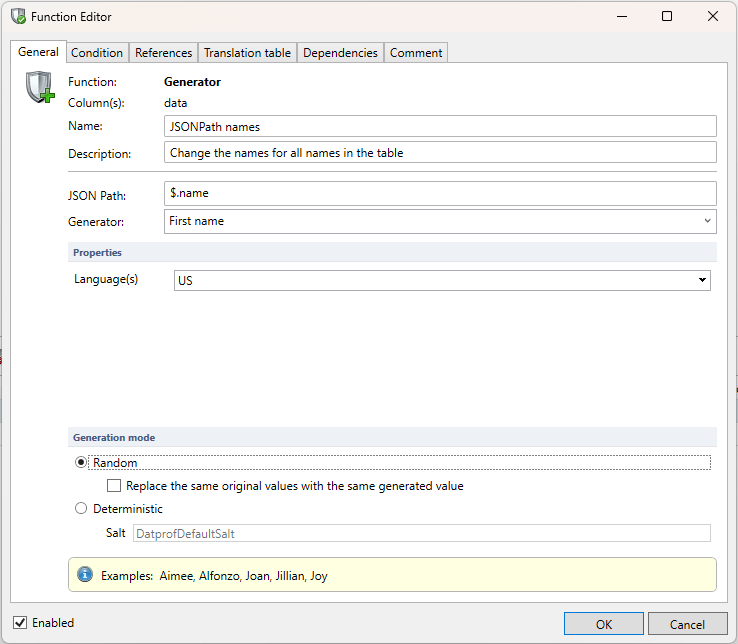Expand the Language(s) dropdown set to US

(x=442, y=281)
